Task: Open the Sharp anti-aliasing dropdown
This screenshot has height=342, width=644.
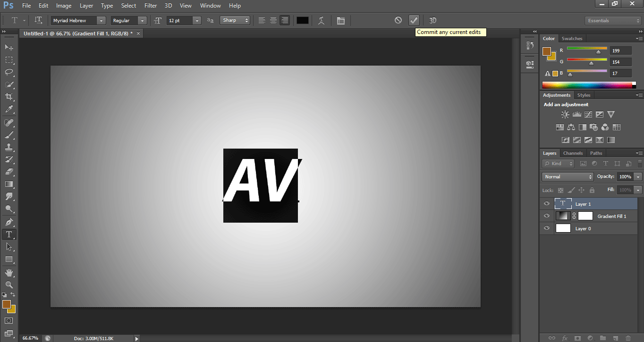Action: tap(246, 20)
